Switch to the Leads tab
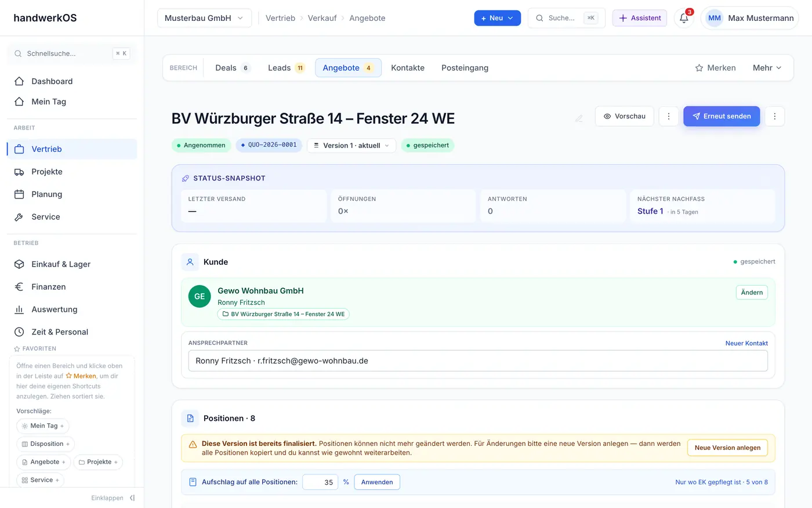The height and width of the screenshot is (508, 812). [x=286, y=68]
